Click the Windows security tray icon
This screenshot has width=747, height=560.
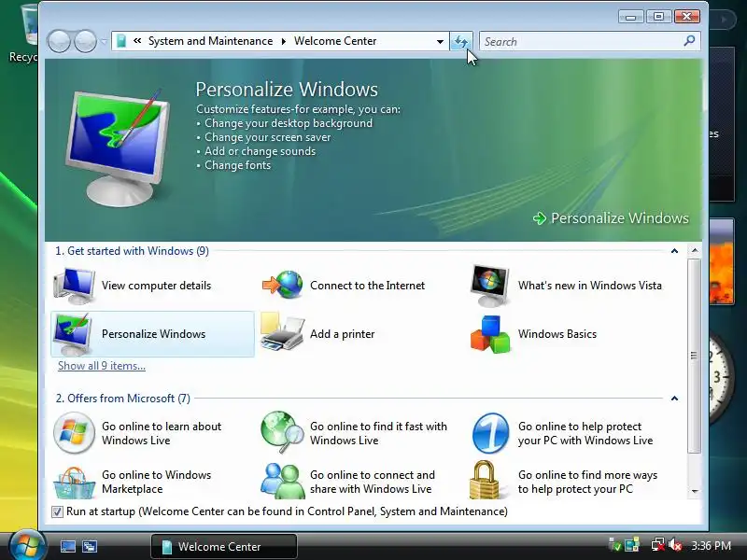(614, 544)
